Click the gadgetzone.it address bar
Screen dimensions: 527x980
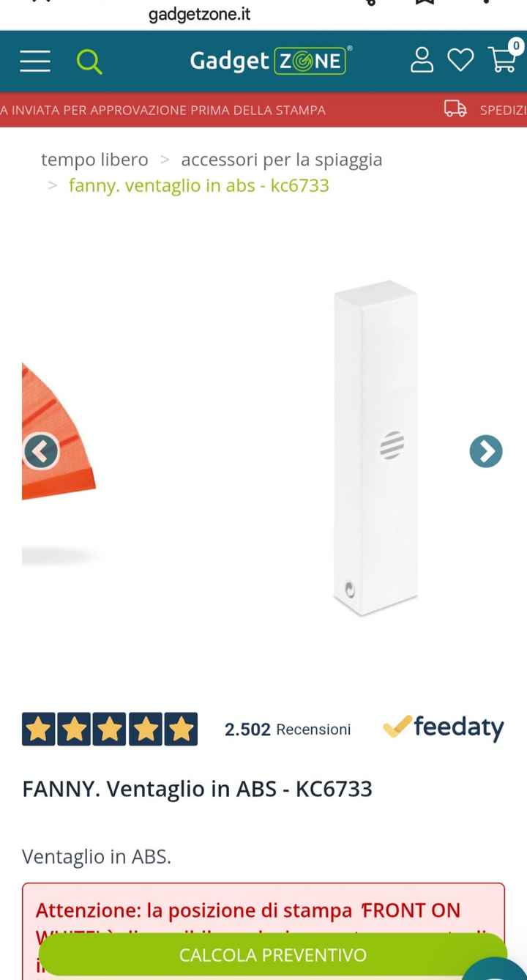[200, 15]
